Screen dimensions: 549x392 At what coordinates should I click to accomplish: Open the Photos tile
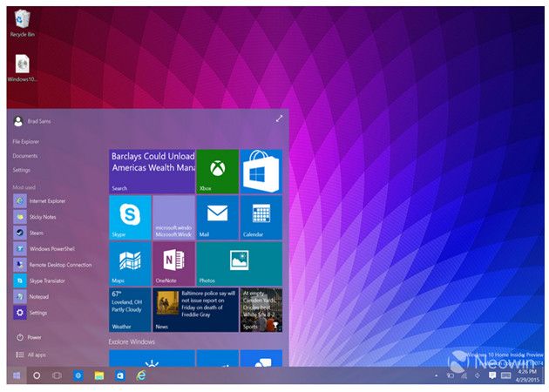click(240, 264)
